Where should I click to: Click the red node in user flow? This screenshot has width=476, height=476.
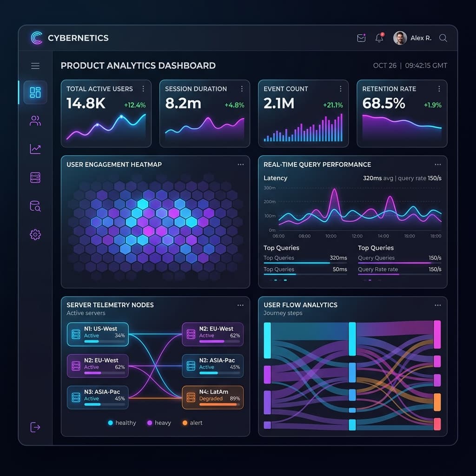click(x=437, y=424)
